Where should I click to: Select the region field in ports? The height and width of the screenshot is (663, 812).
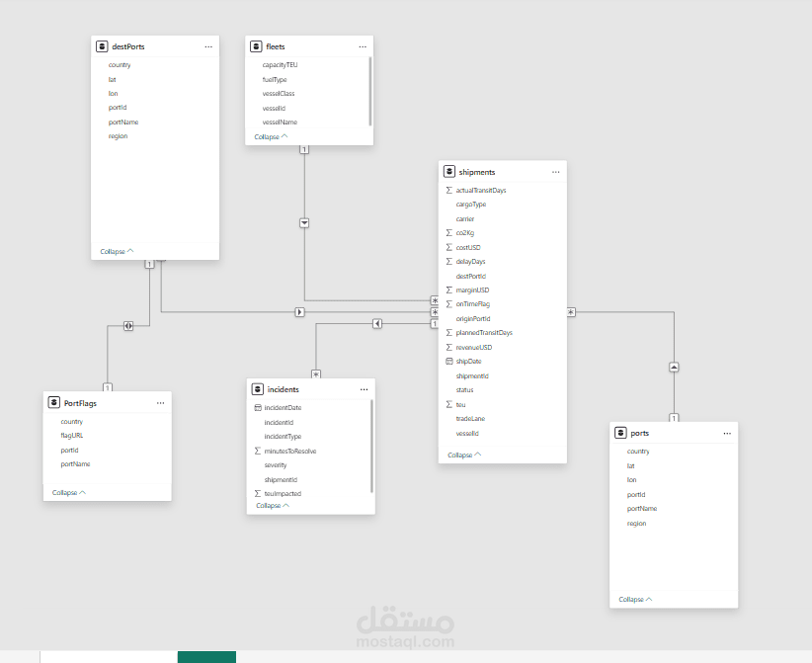point(636,523)
